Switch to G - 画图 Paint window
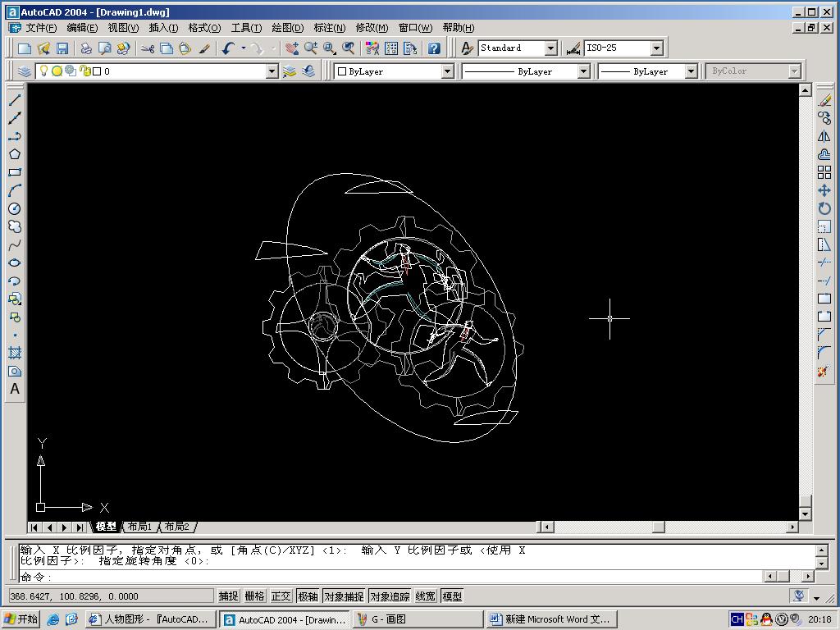 click(418, 619)
